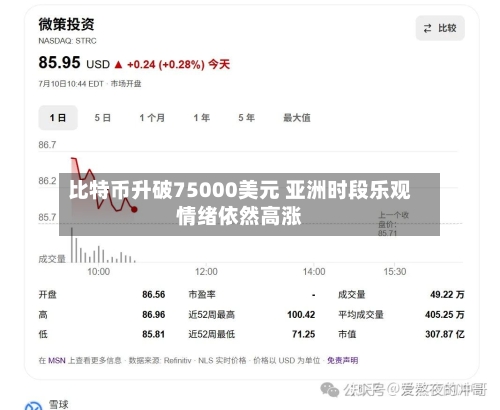This screenshot has width=500, height=410.
Task: Click the 10:00 time axis label
Action: point(98,272)
